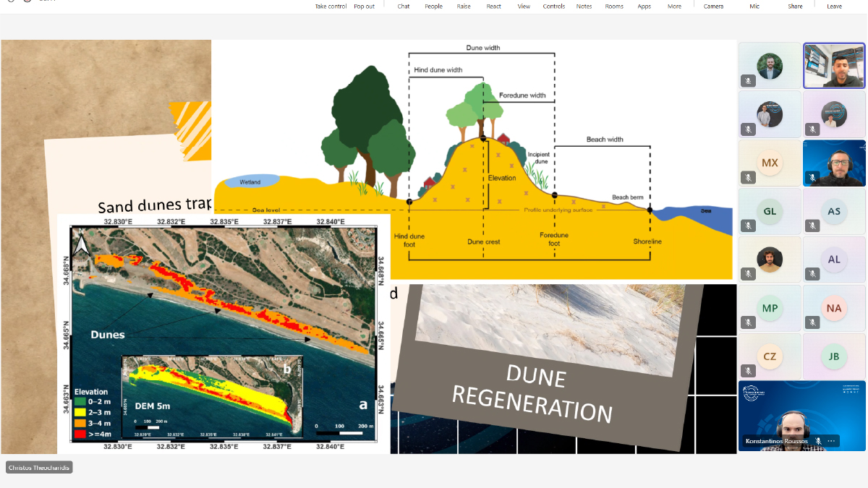Click muted mic icon on GL tile
Screen dimensions: 868x488
pyautogui.click(x=749, y=226)
